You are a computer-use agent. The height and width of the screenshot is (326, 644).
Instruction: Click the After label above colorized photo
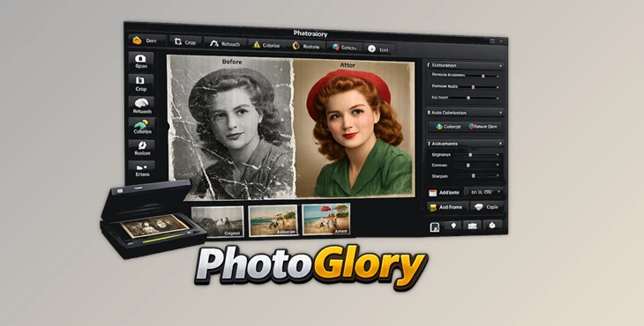click(x=348, y=65)
